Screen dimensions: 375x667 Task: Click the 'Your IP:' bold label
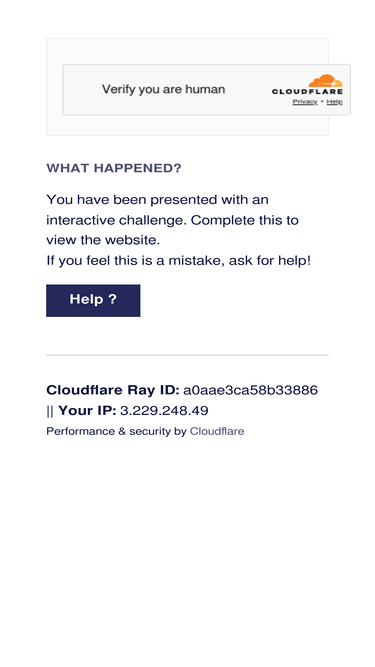(x=87, y=411)
